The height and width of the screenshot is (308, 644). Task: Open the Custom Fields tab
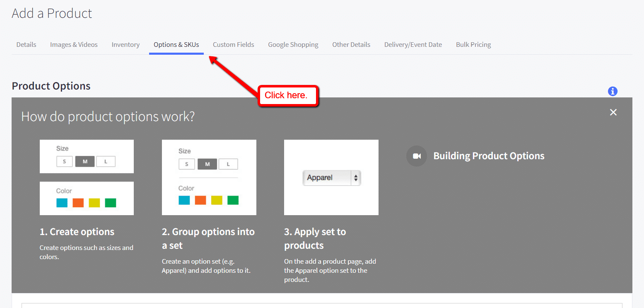coord(233,44)
